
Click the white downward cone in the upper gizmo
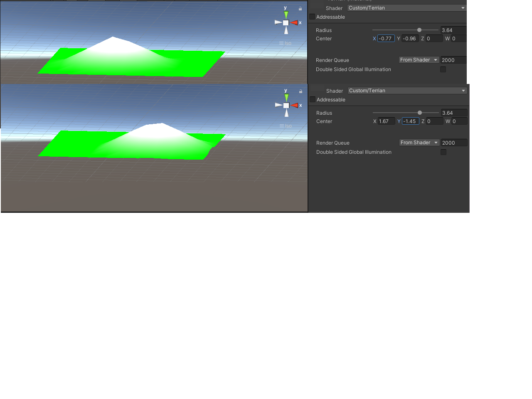tap(286, 30)
